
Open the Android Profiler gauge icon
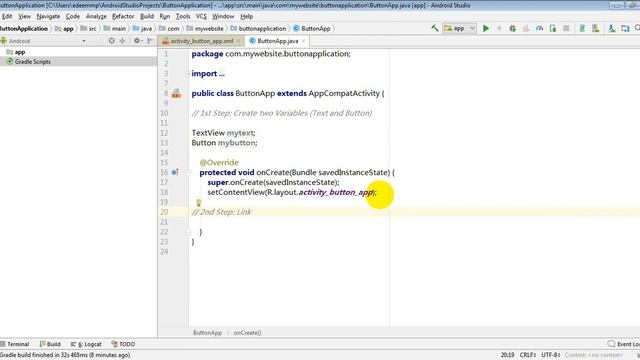(x=540, y=28)
